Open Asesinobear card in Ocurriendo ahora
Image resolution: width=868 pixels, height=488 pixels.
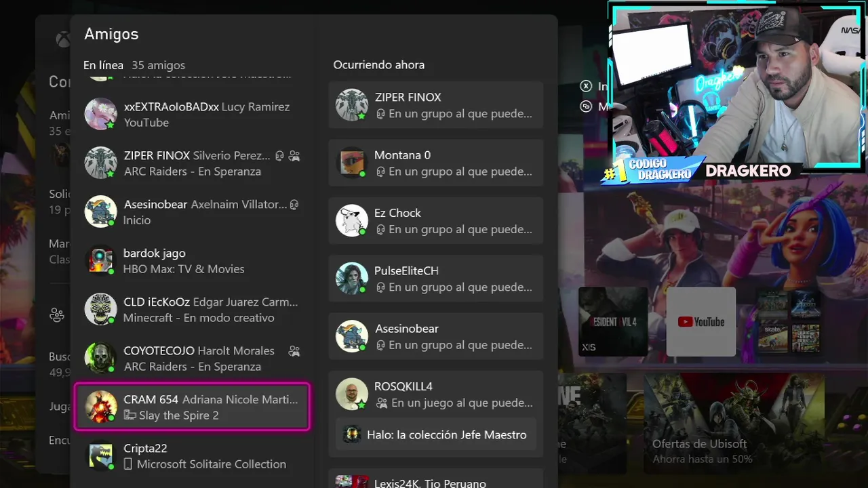[x=436, y=336]
